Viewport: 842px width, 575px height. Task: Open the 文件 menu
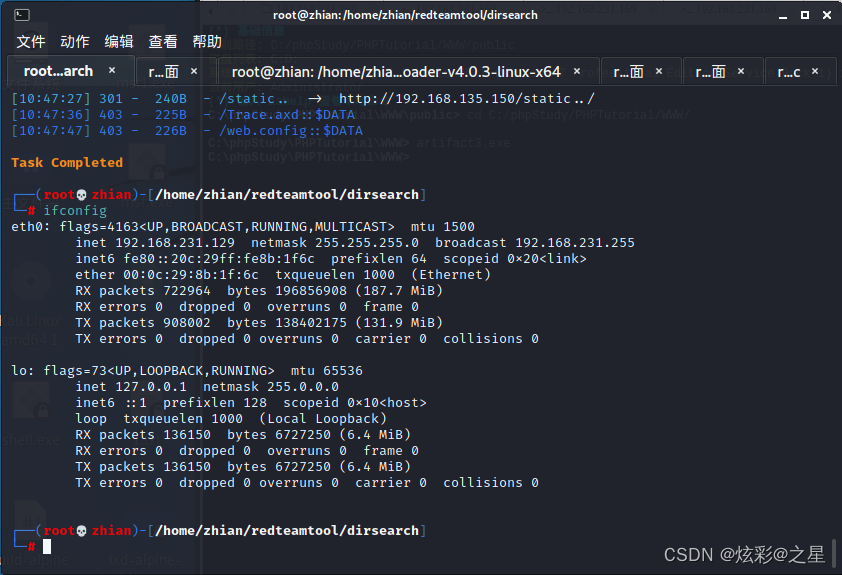pos(31,41)
